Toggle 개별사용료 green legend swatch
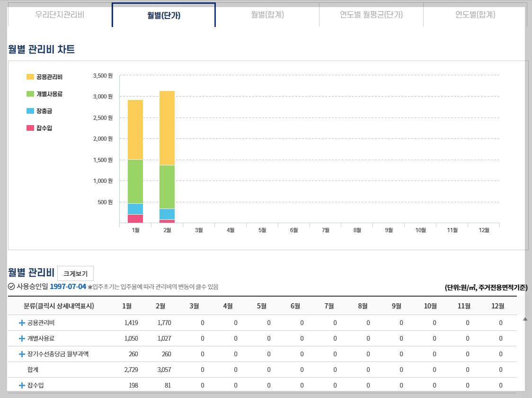The width and height of the screenshot is (532, 398). click(30, 94)
